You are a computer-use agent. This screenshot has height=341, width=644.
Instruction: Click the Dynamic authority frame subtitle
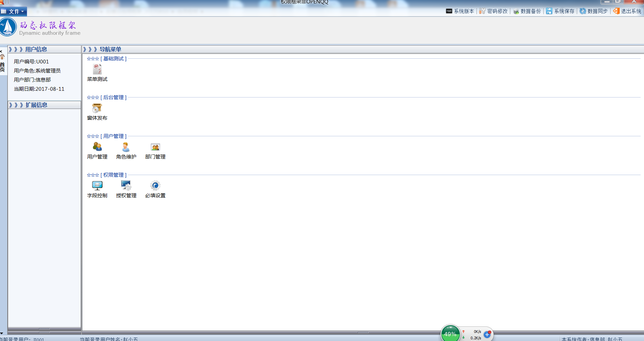pyautogui.click(x=50, y=33)
